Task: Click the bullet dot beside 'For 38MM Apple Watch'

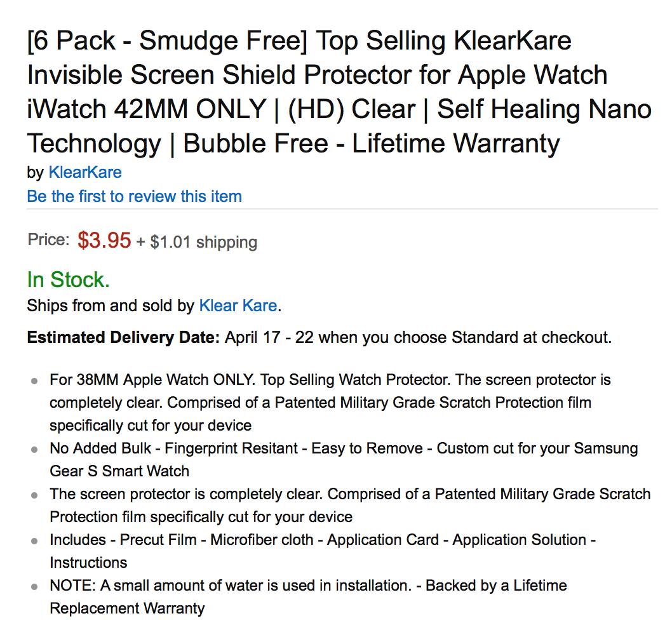Action: [34, 381]
